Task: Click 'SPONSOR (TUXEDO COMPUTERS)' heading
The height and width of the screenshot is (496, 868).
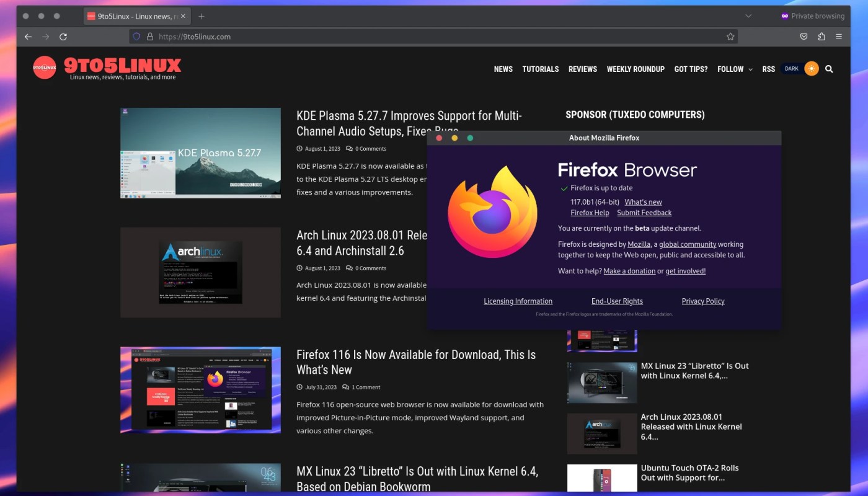Action: (635, 115)
